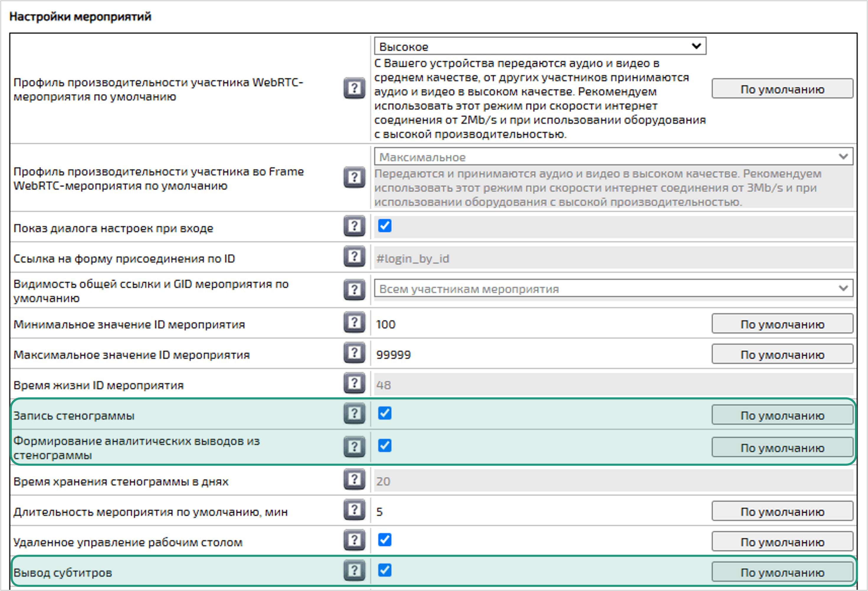868x591 pixels.
Task: Reset WebRTC profile with По умолчанию button
Action: pyautogui.click(x=782, y=89)
